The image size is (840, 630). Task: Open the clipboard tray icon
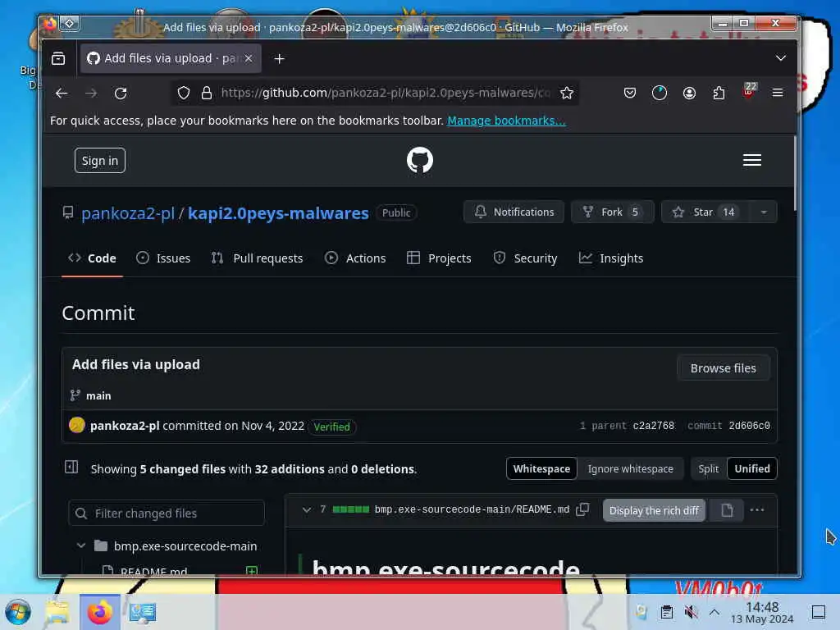[666, 612]
